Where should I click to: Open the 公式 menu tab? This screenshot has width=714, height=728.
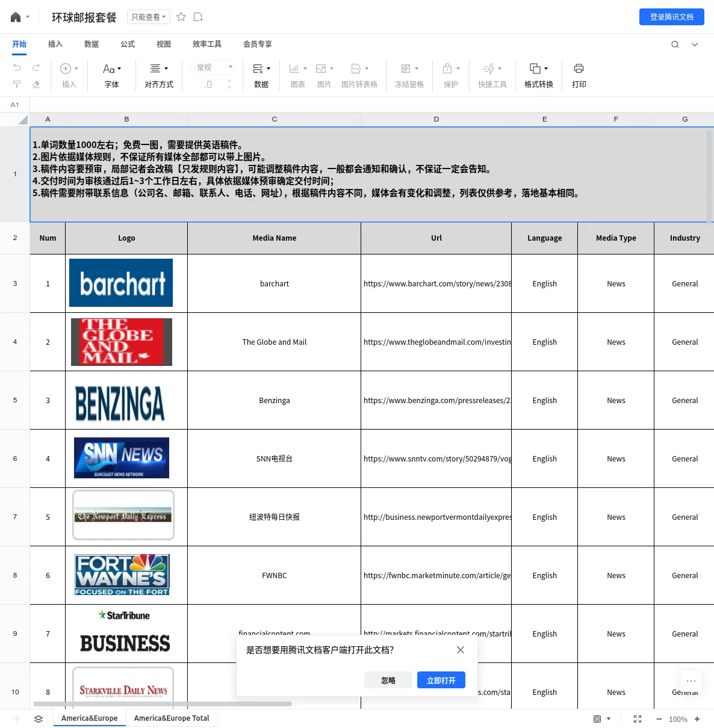pos(128,44)
